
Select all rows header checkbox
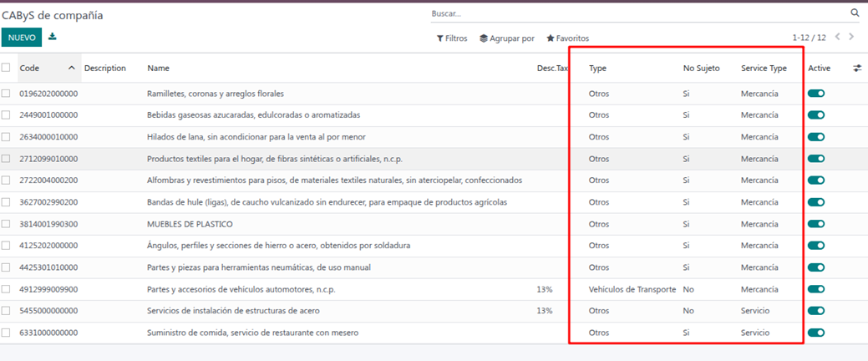[7, 68]
